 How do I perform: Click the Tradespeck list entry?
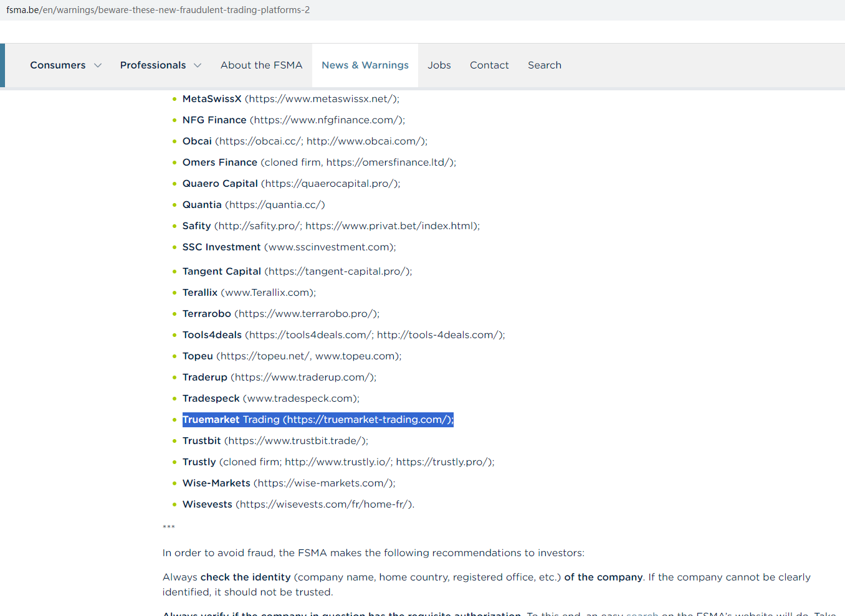271,399
